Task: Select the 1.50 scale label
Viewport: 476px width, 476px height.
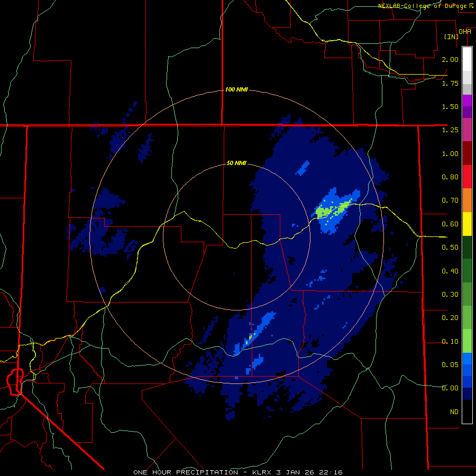Action: (450, 106)
